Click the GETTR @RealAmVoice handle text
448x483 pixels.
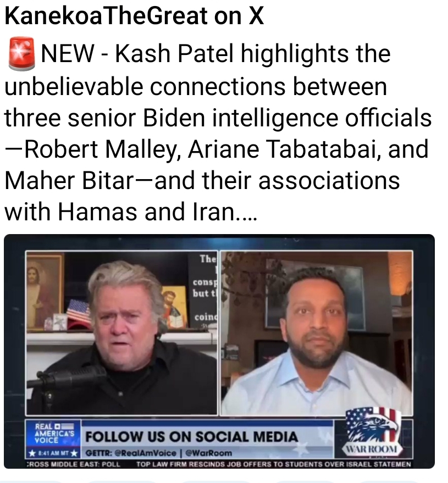click(x=131, y=453)
